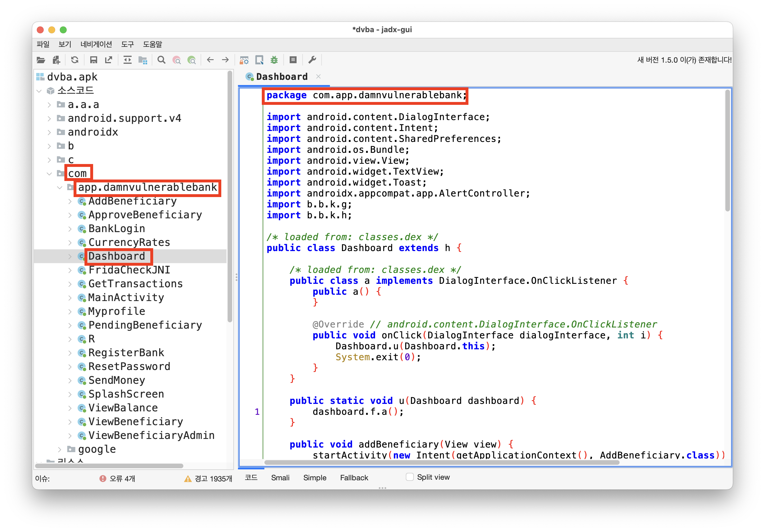Expand the androidx package node

click(x=49, y=132)
